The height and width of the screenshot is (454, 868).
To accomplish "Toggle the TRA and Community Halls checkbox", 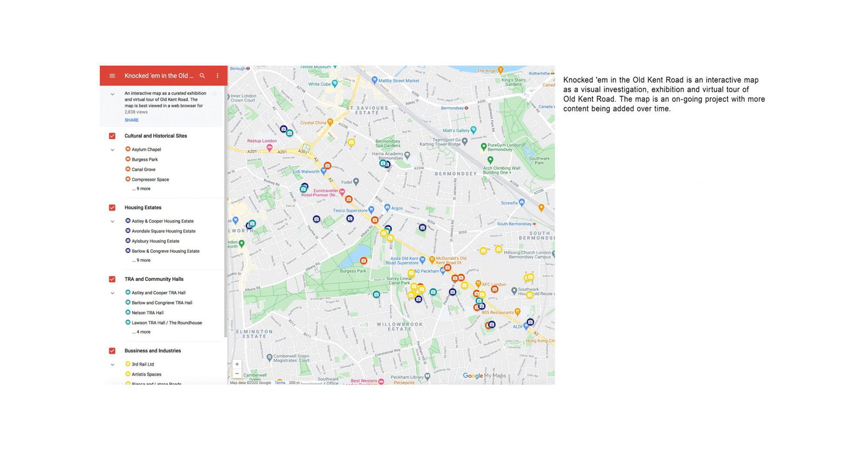I will tap(112, 279).
